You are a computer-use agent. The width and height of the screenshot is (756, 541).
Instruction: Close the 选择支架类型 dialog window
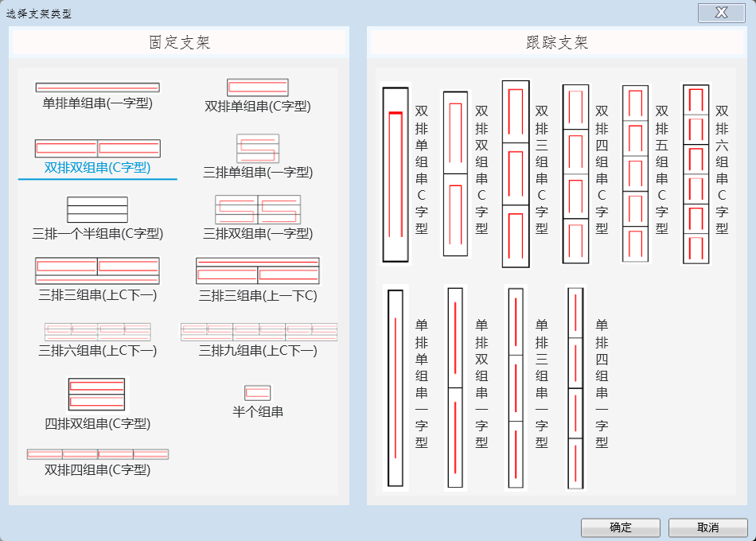click(x=721, y=13)
